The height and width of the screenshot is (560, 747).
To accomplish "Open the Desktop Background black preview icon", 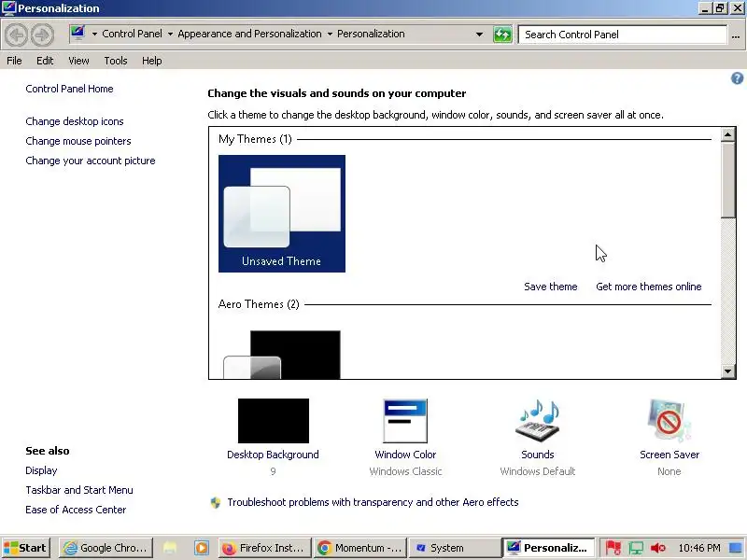I will (274, 421).
